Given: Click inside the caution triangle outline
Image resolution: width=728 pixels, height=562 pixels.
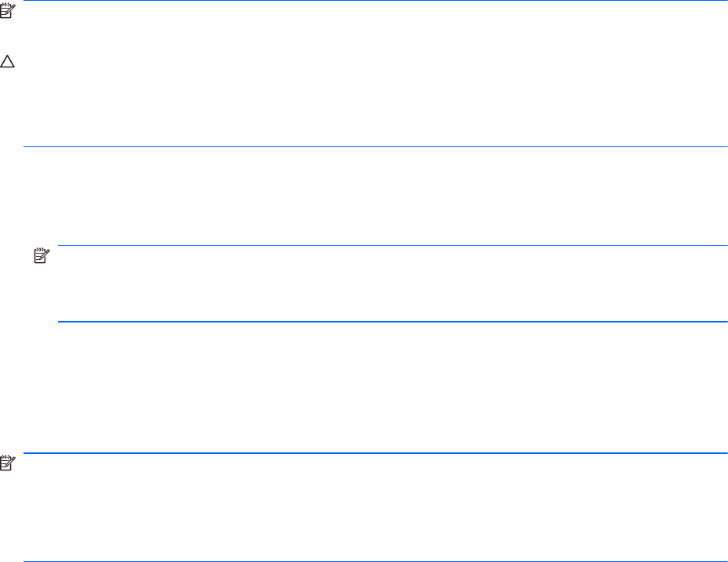Looking at the screenshot, I should point(7,63).
